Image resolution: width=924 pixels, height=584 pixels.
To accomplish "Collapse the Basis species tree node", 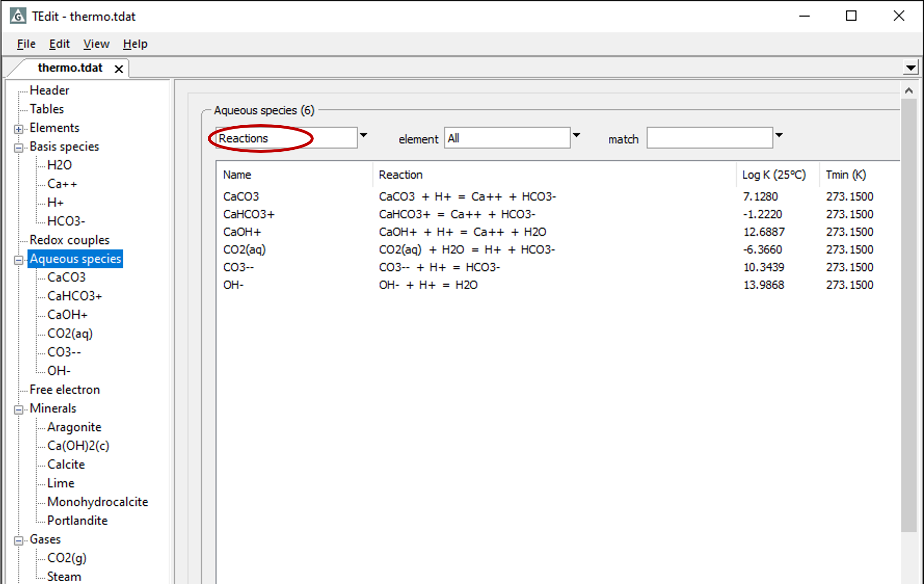I will pos(18,148).
